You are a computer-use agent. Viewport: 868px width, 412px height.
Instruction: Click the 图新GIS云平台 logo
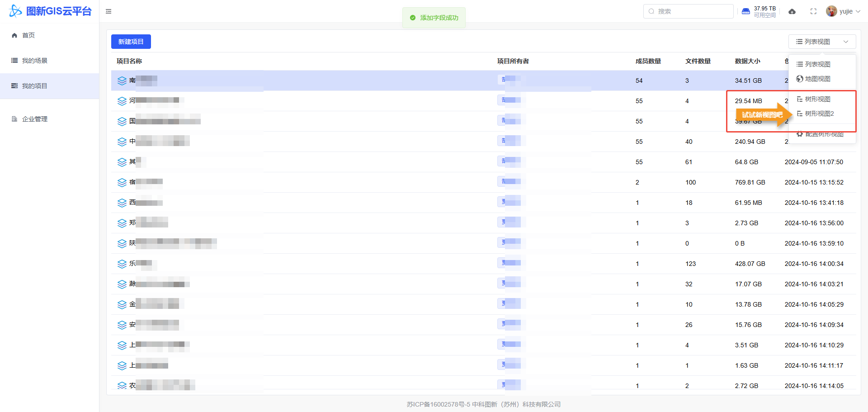pos(51,11)
